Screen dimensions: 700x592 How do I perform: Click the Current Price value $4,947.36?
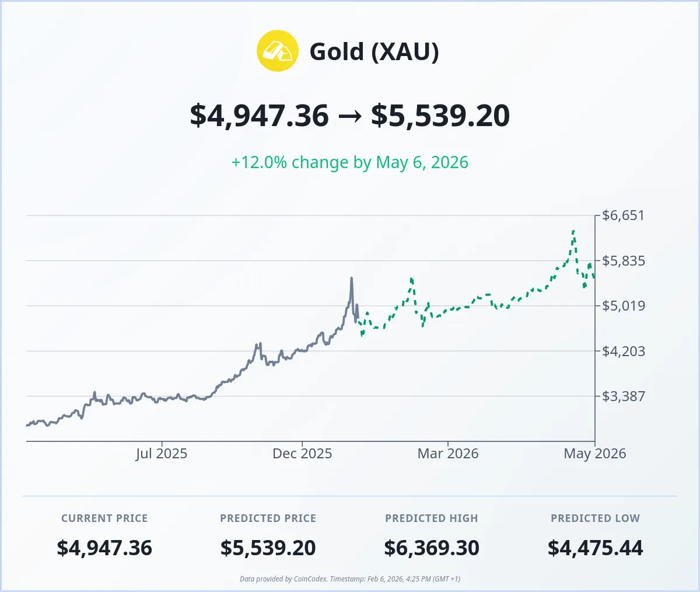(x=104, y=548)
